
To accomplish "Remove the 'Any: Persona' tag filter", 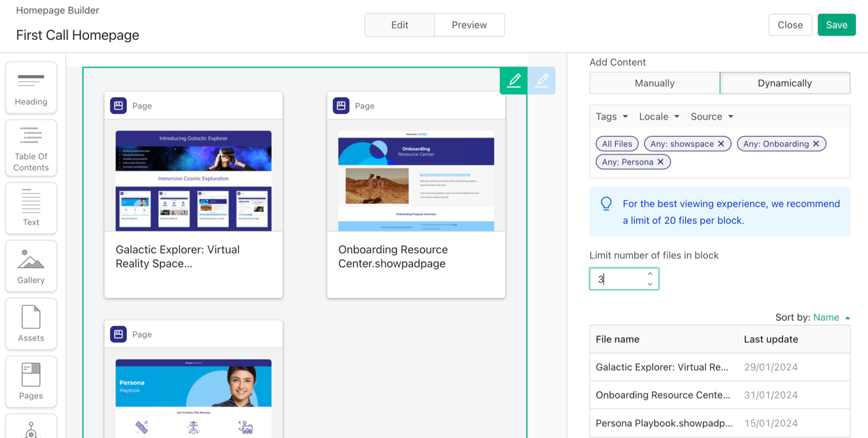I will coord(661,162).
